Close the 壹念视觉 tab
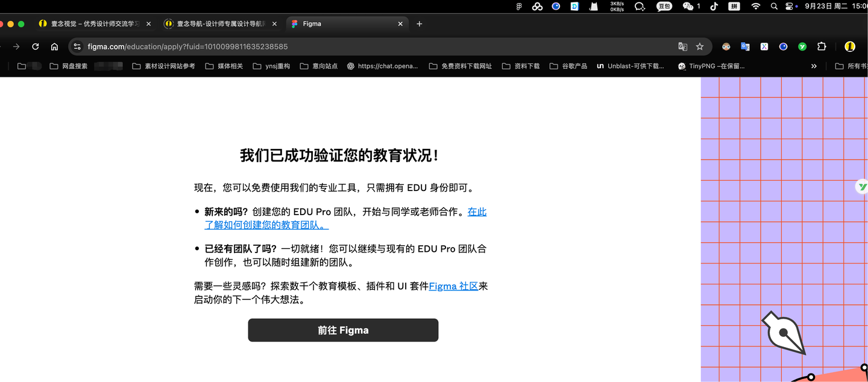The height and width of the screenshot is (382, 868). point(148,24)
